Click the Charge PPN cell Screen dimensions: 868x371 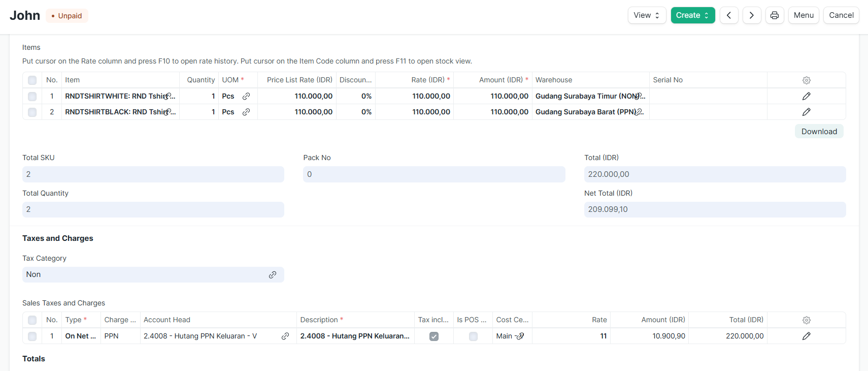pos(121,336)
